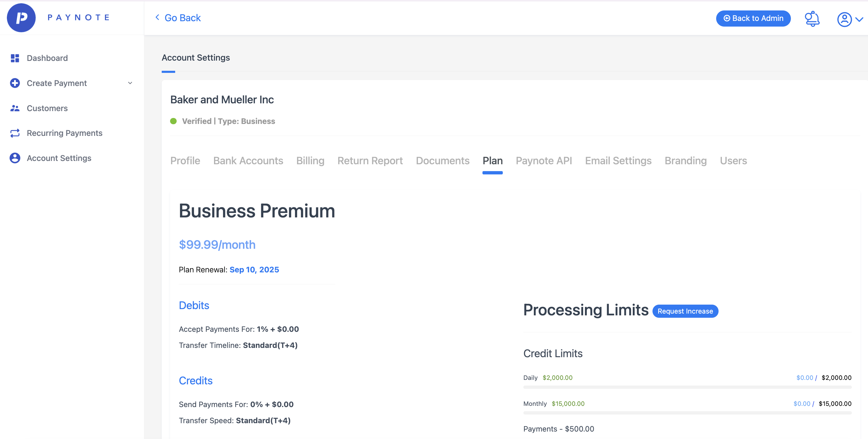Click the Monthly credit limit progress bar
Viewport: 868px width, 439px height.
[x=687, y=413]
